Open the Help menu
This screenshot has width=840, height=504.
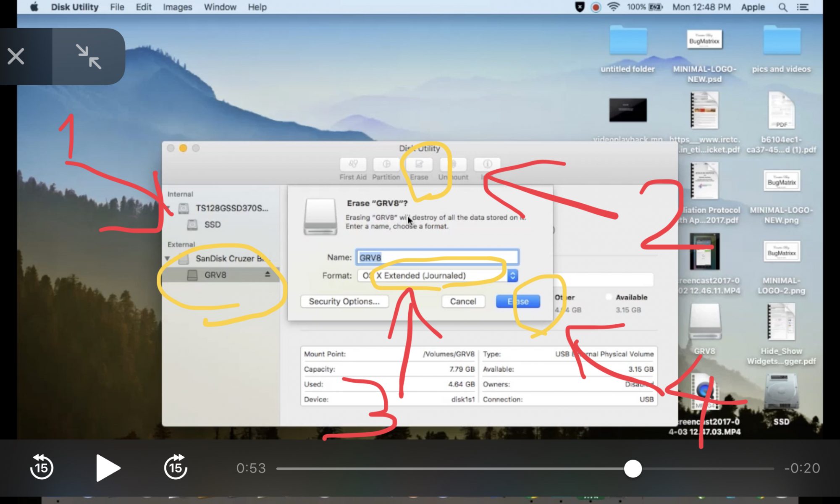coord(257,7)
